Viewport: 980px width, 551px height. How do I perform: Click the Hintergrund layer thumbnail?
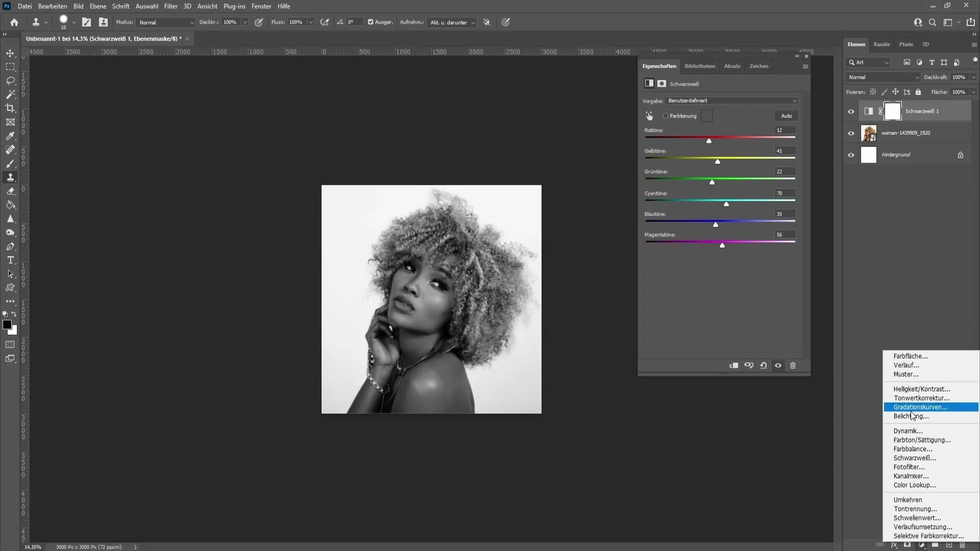tap(869, 154)
